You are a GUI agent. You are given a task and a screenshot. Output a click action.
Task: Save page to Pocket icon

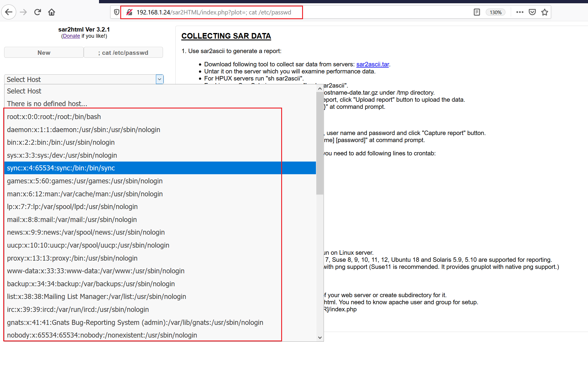tap(532, 12)
